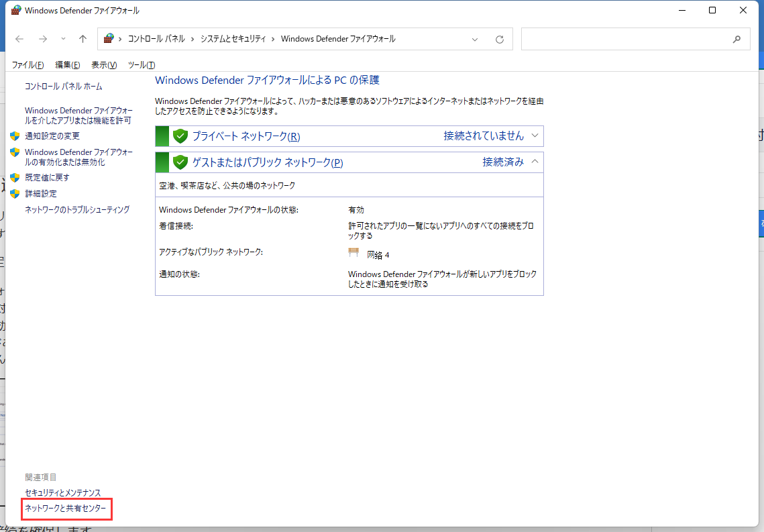Collapse the ゲストまたはパブリック ネットワーク section
The width and height of the screenshot is (764, 532).
point(535,161)
